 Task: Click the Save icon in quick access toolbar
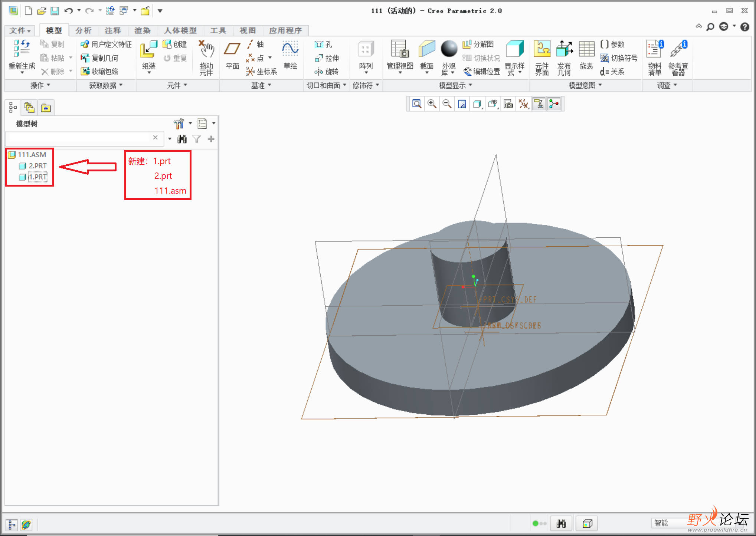point(55,11)
